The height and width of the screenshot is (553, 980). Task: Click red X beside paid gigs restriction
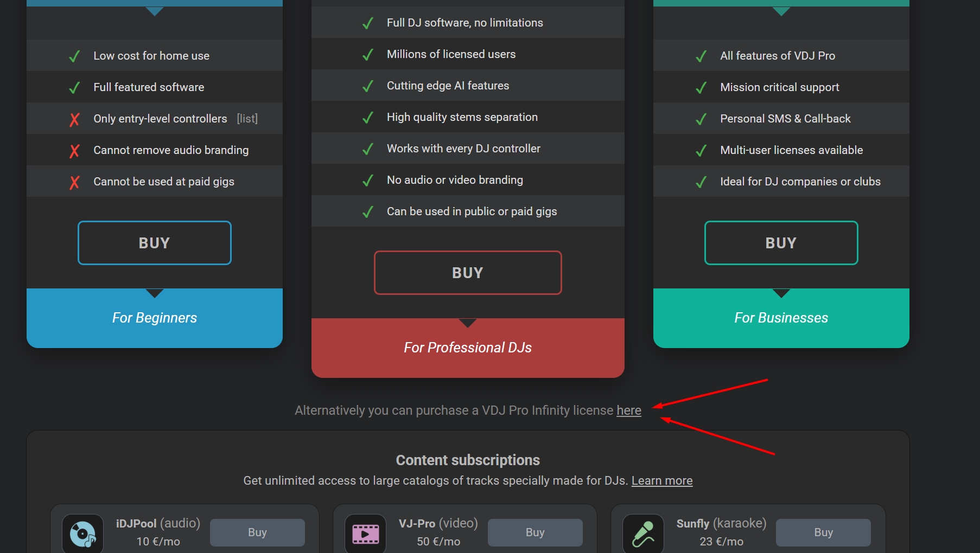click(x=75, y=182)
